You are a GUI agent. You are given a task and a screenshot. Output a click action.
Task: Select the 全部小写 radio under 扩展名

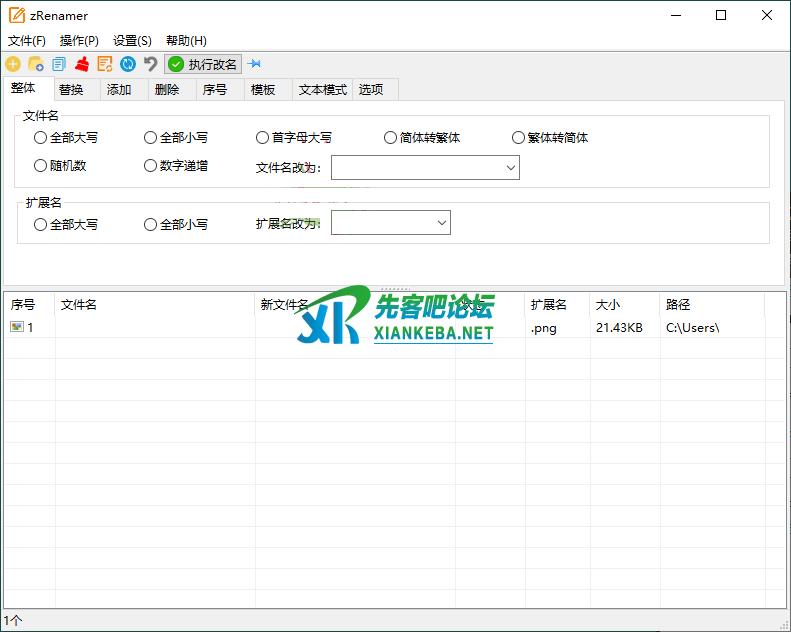pos(151,225)
